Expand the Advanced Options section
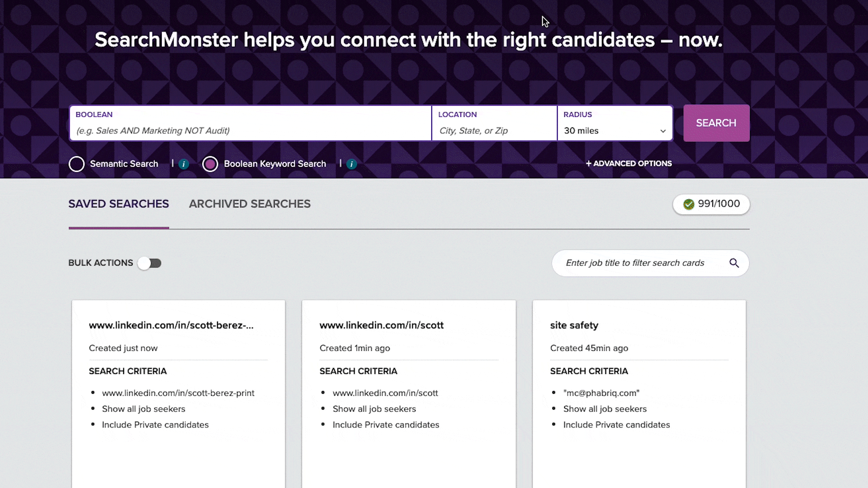The image size is (868, 488). click(x=629, y=164)
